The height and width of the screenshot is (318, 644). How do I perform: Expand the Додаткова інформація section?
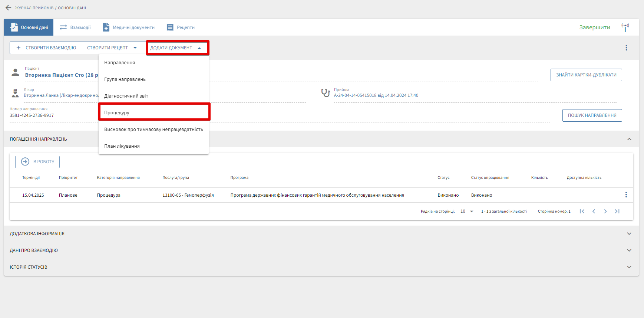tap(629, 234)
